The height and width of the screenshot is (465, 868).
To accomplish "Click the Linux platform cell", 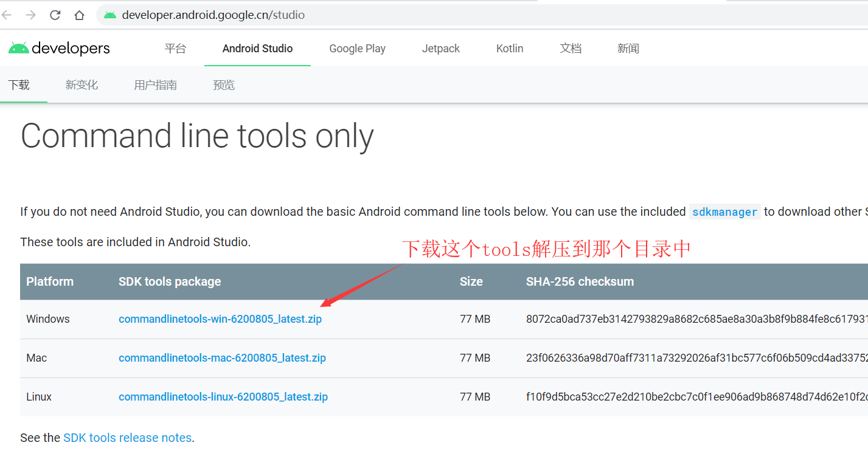I will click(x=39, y=397).
